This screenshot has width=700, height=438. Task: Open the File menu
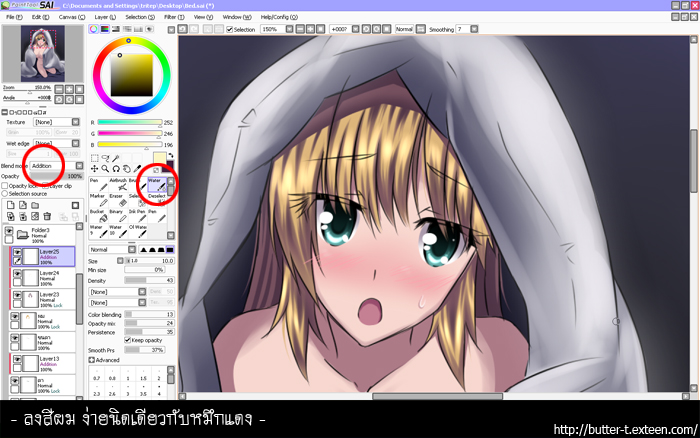14,17
